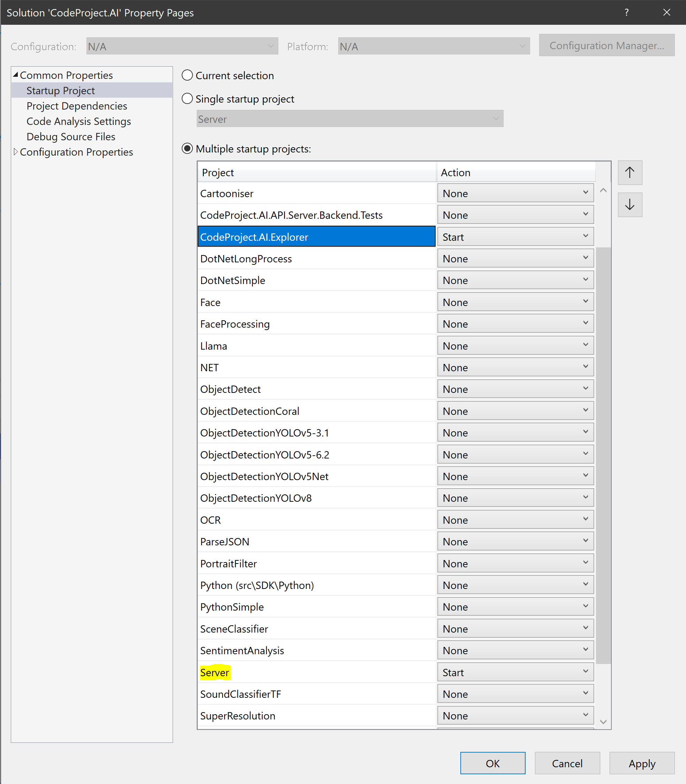Screen dimensions: 686x784
Task: Expand the Configuration Properties tree node
Action: (x=15, y=152)
